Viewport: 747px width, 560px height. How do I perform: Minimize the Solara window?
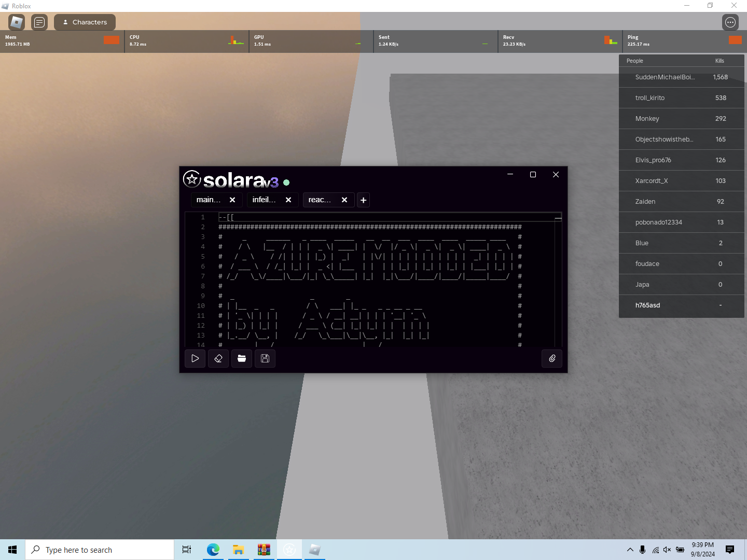(510, 175)
